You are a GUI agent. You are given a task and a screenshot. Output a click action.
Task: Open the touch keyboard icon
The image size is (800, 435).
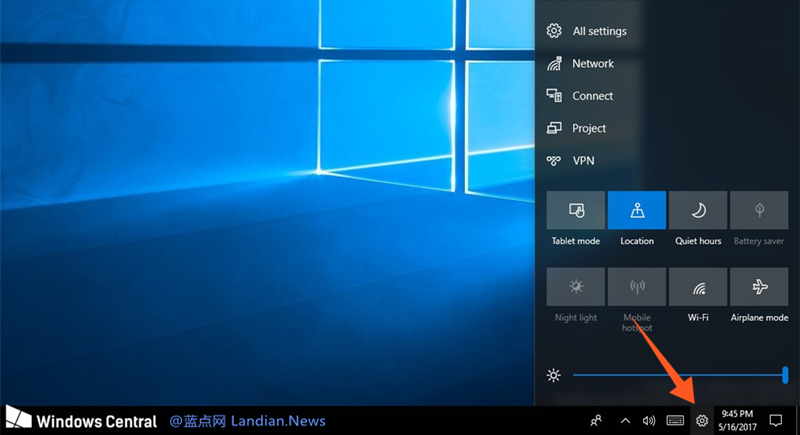675,421
